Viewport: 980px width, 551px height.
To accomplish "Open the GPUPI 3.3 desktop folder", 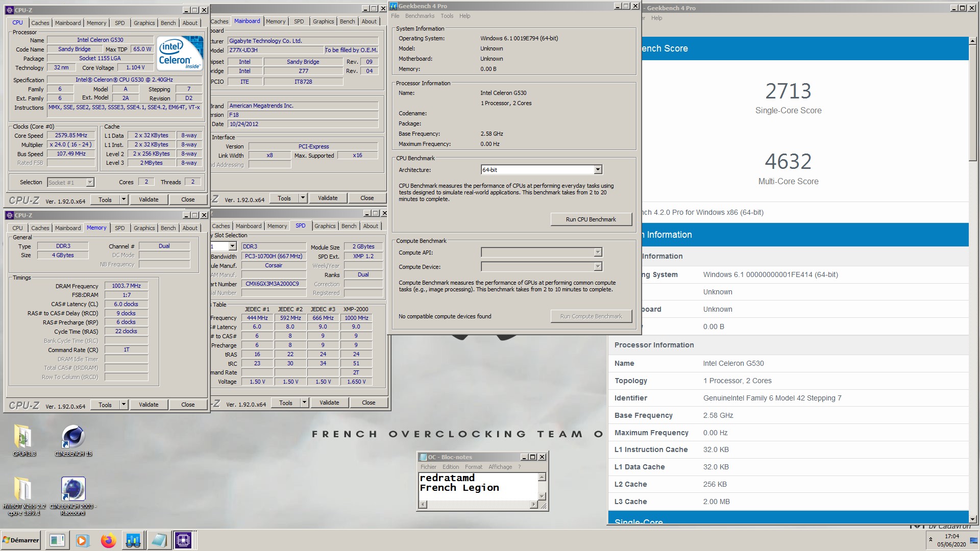I will point(24,440).
